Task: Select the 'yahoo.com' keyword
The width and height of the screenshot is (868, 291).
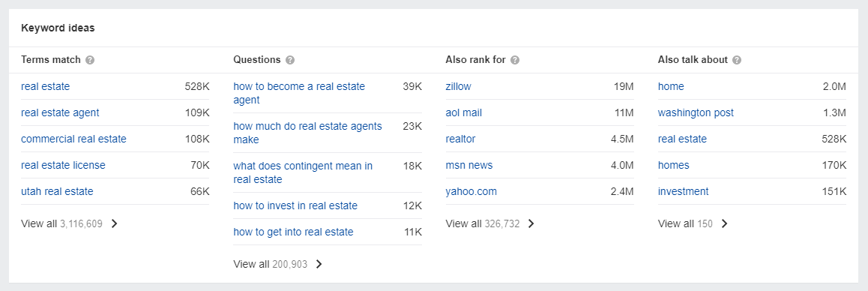Action: tap(471, 192)
